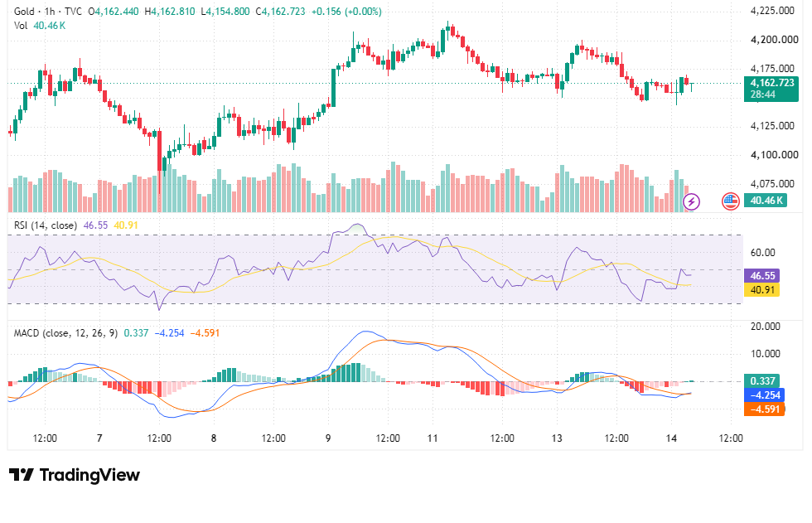Click the yellow 40.91 RSI axis tag

click(x=761, y=289)
